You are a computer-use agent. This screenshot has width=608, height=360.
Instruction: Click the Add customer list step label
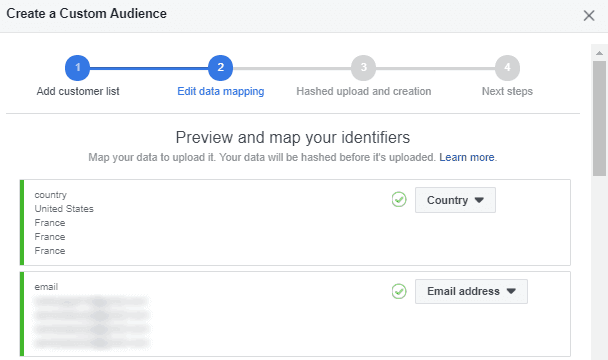pyautogui.click(x=78, y=91)
